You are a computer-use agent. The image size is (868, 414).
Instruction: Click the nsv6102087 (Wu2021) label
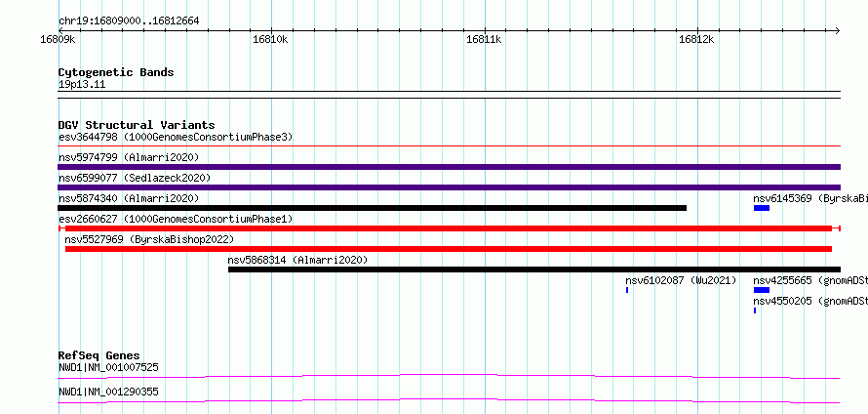tap(681, 281)
